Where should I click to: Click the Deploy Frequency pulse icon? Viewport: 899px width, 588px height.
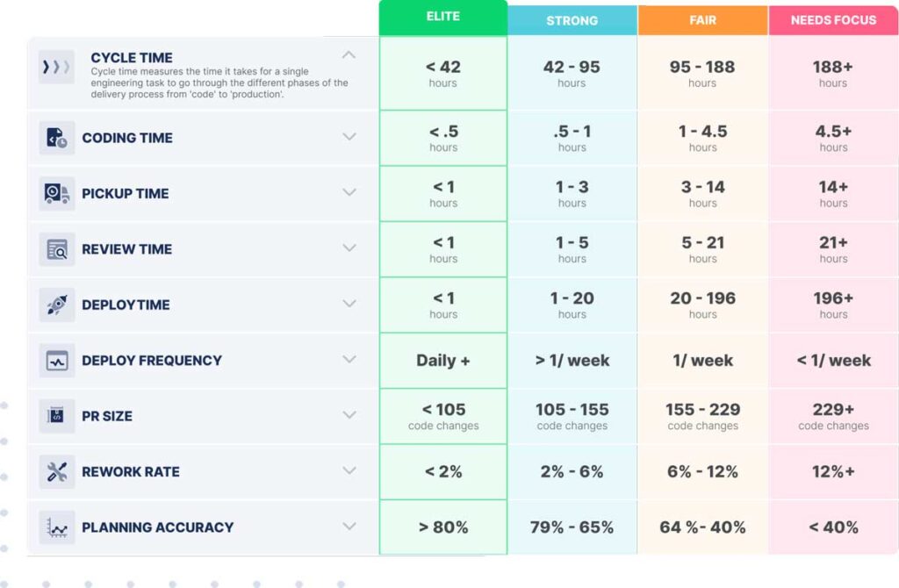57,360
